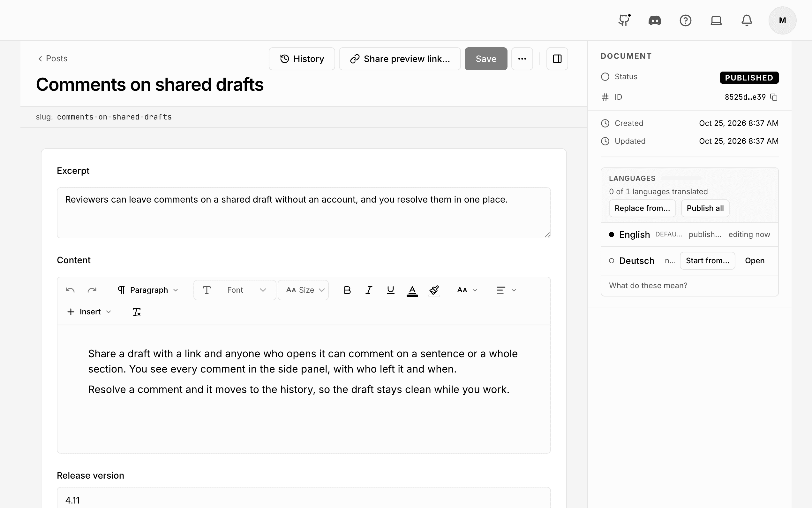This screenshot has height=508, width=812.
Task: Click in the content editor body
Action: pos(303,389)
